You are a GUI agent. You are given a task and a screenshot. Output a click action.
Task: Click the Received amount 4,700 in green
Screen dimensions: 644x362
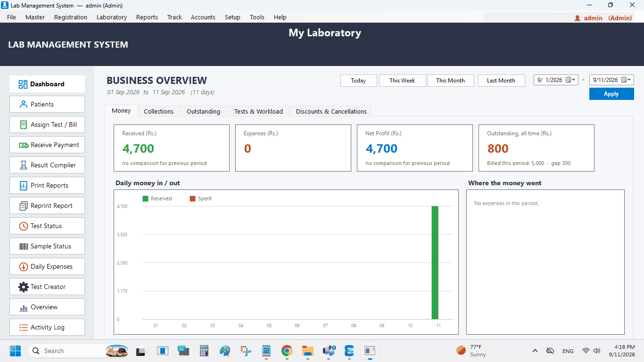click(x=138, y=148)
